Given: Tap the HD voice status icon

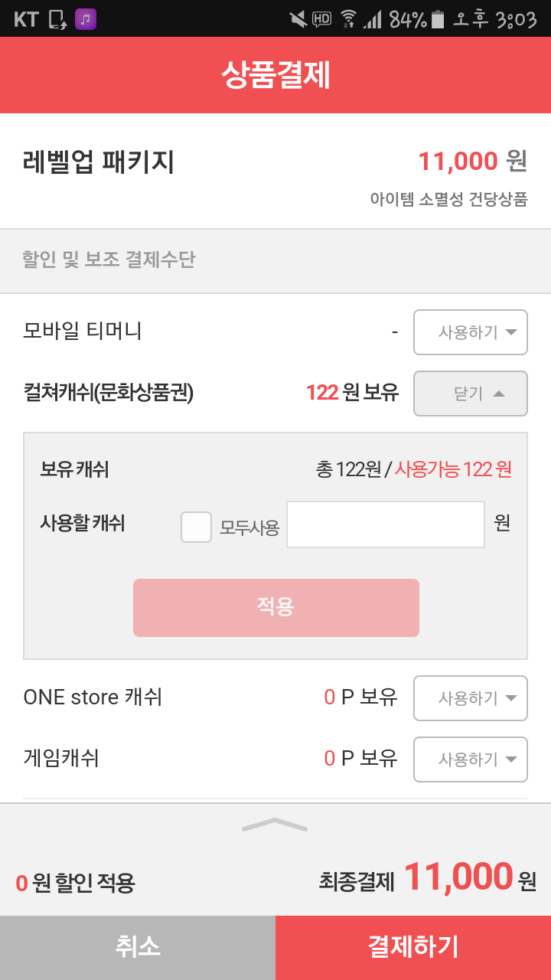Looking at the screenshot, I should (322, 19).
